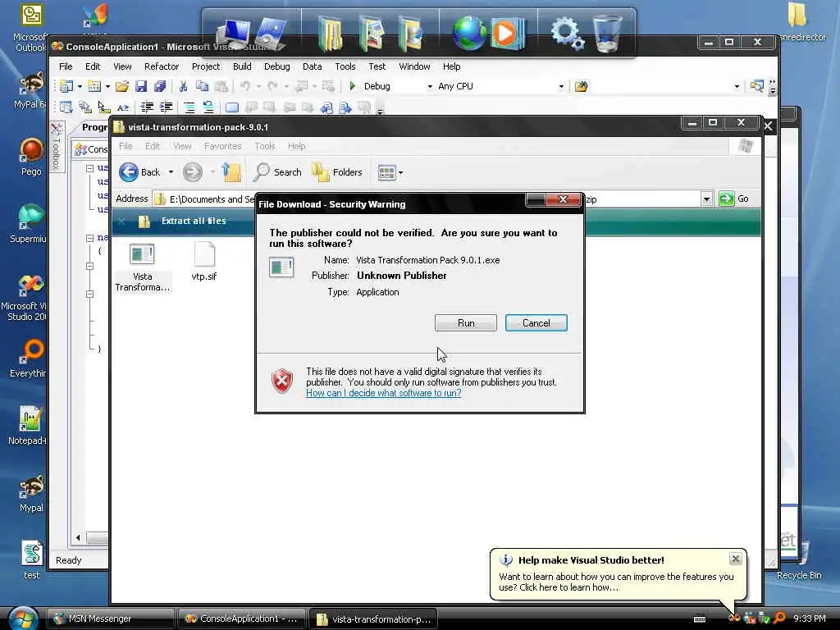Screen dimensions: 840x630
Task: Open the Pego desktop icon
Action: [x=31, y=157]
